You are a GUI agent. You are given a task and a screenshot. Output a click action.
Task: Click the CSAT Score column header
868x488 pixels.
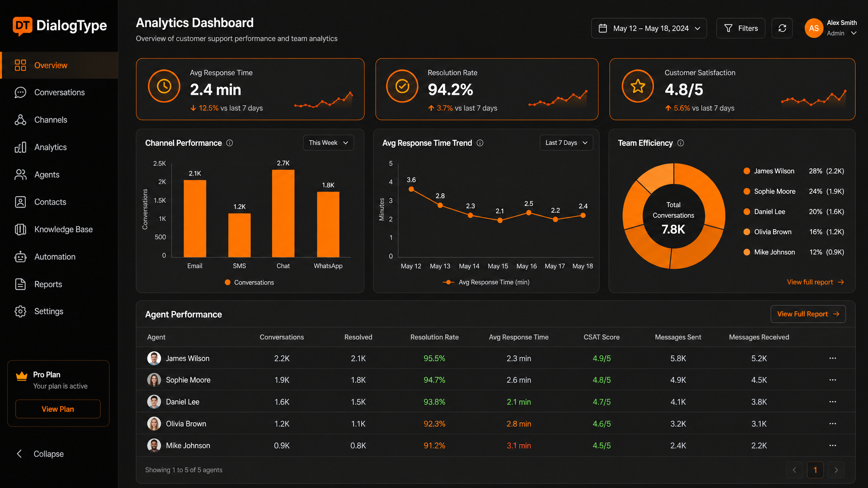click(601, 337)
